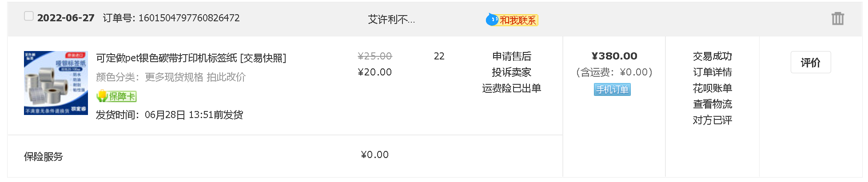
Task: Open the 可定做pet银色碳带打印机标签纸 product title
Action: (167, 58)
